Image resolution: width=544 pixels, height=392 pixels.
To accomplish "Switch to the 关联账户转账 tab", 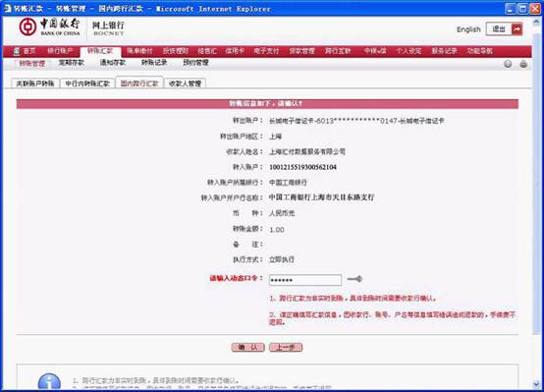I will pos(35,84).
